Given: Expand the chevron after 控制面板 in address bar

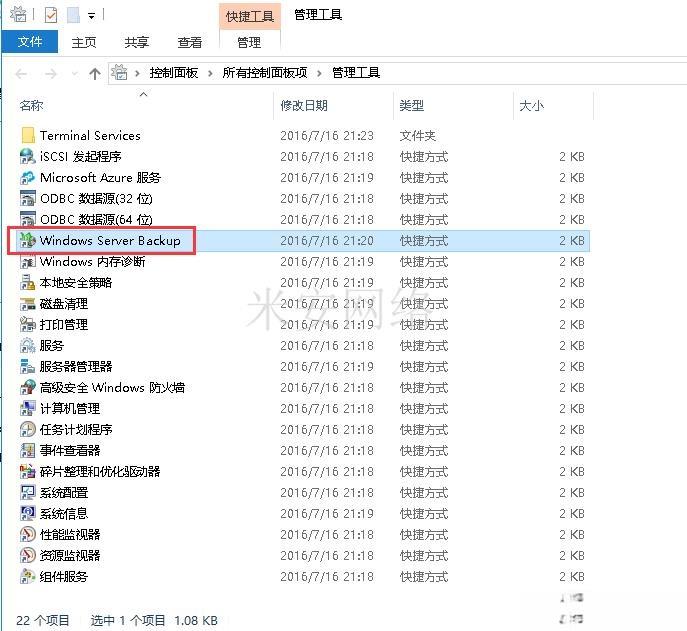Looking at the screenshot, I should pos(210,73).
